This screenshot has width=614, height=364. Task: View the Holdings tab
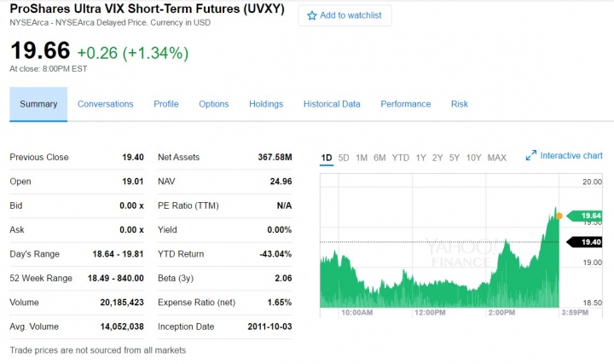266,104
